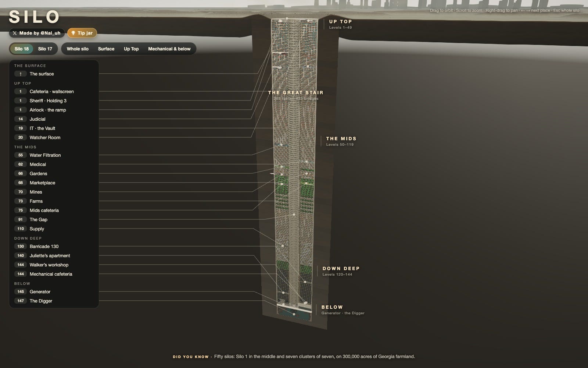Open the Mechanical & below view
The width and height of the screenshot is (588, 368).
click(169, 49)
